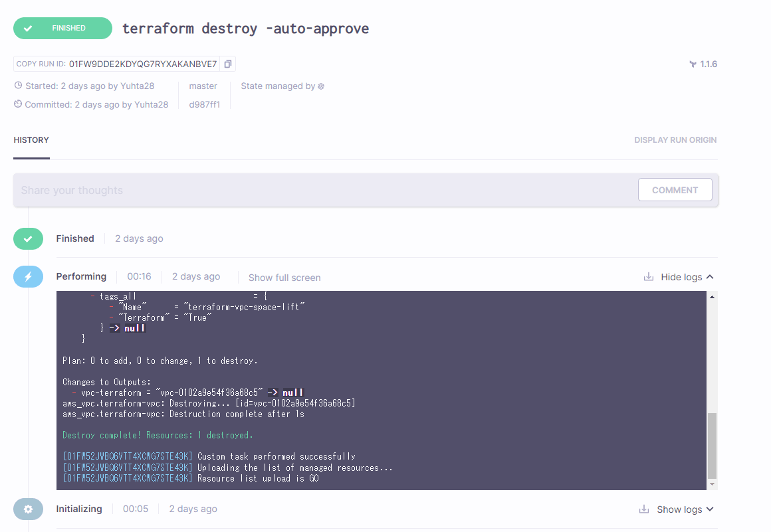
Task: Click log scrollbar up arrow
Action: (x=712, y=297)
